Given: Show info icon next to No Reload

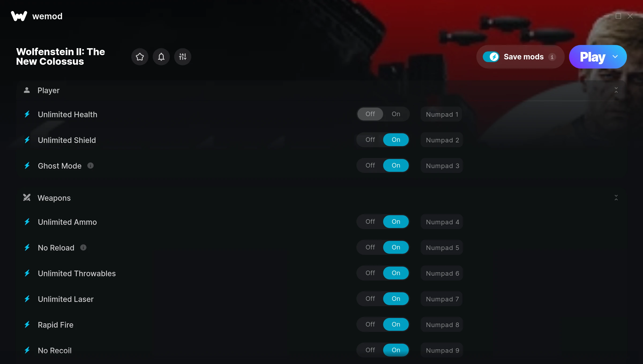Looking at the screenshot, I should pyautogui.click(x=83, y=248).
